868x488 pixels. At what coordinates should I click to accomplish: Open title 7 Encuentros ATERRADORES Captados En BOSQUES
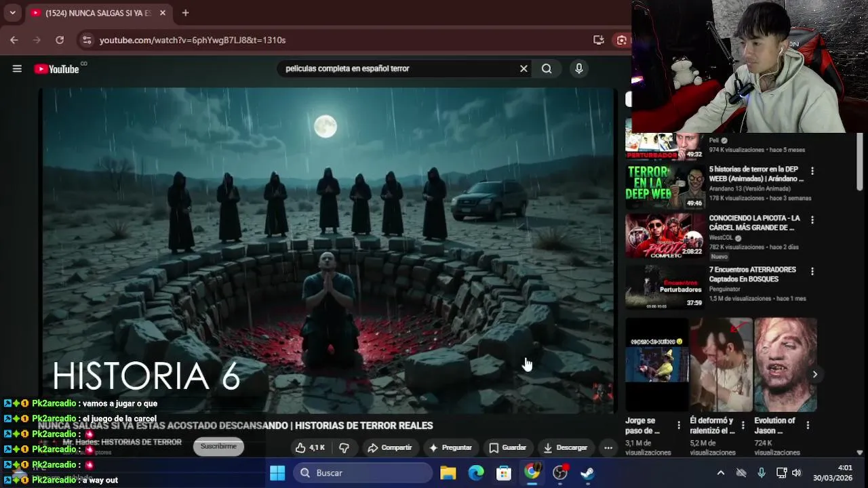pos(753,274)
